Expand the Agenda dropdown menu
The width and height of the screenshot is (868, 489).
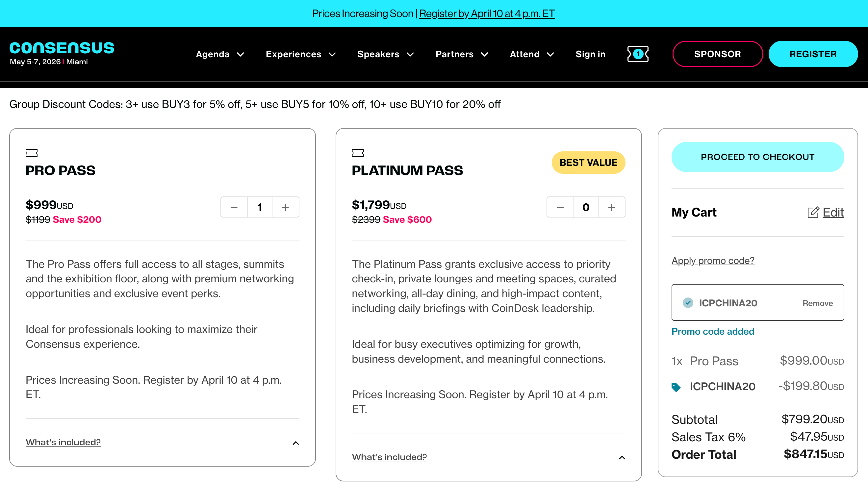(x=220, y=54)
